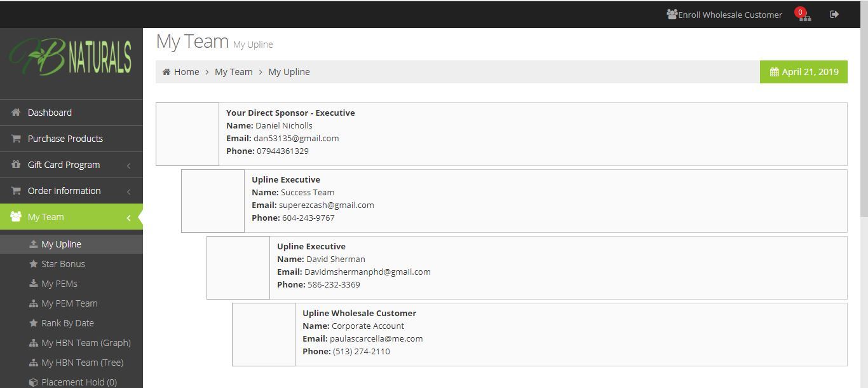Click the Enroll Wholesale Customer people icon
868x388 pixels.
[x=672, y=14]
